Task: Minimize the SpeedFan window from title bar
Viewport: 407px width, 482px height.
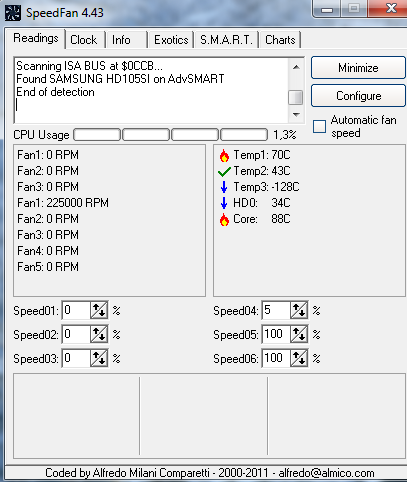Action: point(327,9)
